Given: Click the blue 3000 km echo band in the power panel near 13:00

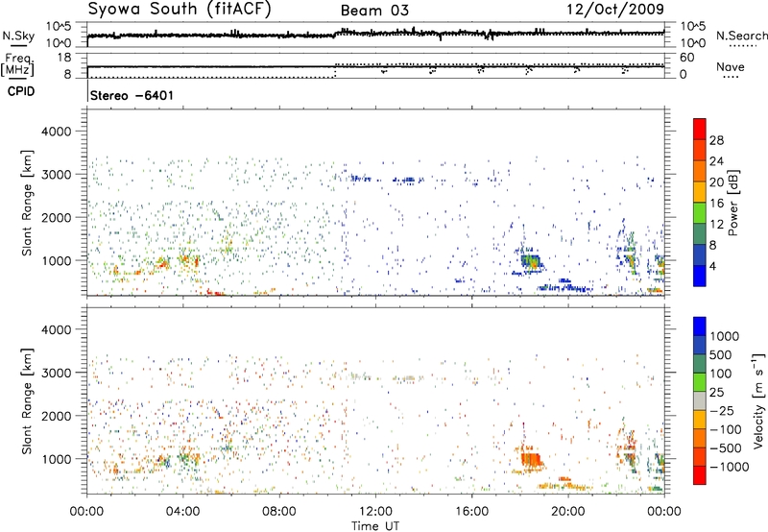Looking at the screenshot, I should (406, 180).
